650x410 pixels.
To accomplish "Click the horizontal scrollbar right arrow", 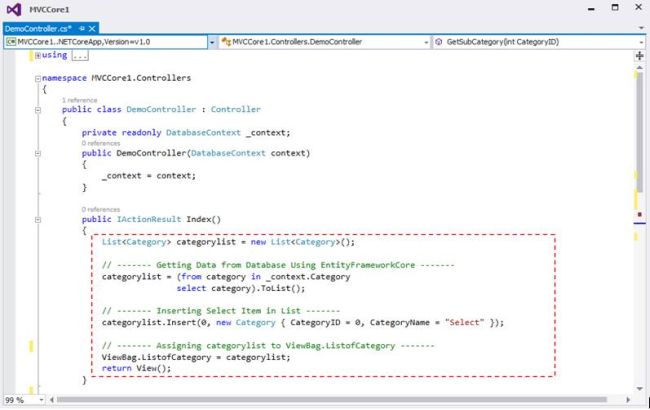I will [628, 400].
